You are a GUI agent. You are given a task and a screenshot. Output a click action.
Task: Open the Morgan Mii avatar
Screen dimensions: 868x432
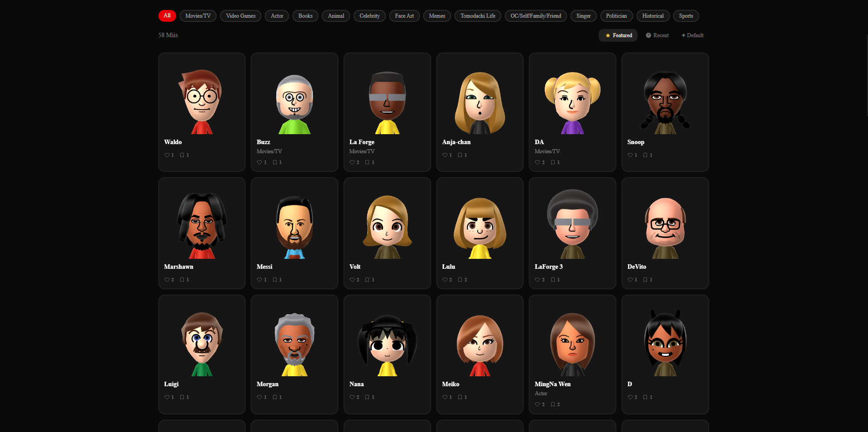[x=294, y=345]
